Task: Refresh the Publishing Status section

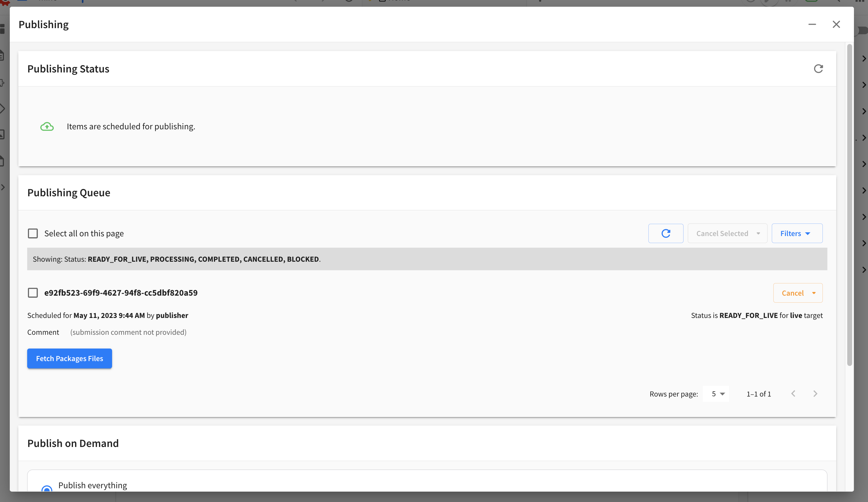Action: click(819, 68)
